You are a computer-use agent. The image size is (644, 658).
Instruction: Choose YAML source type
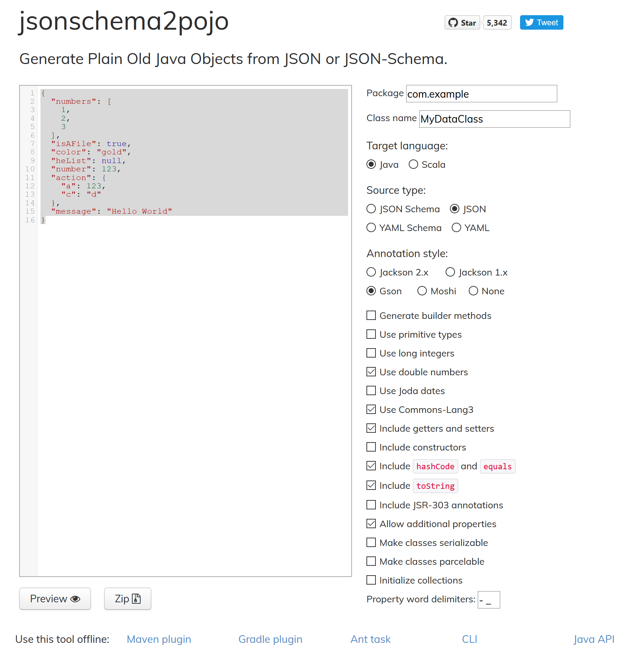tap(456, 228)
